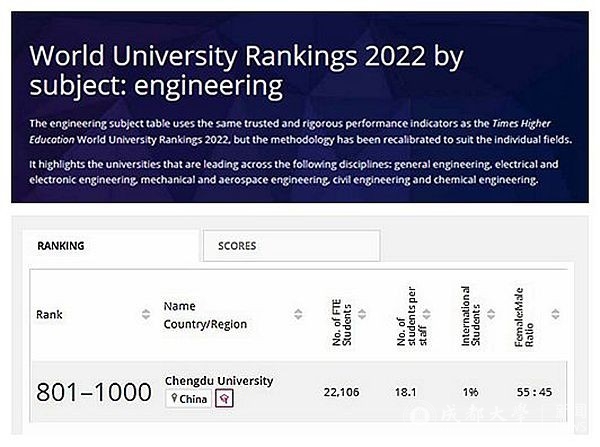Image resolution: width=600 pixels, height=447 pixels.
Task: Sort by No. of FTE Students arrows
Action: (362, 314)
